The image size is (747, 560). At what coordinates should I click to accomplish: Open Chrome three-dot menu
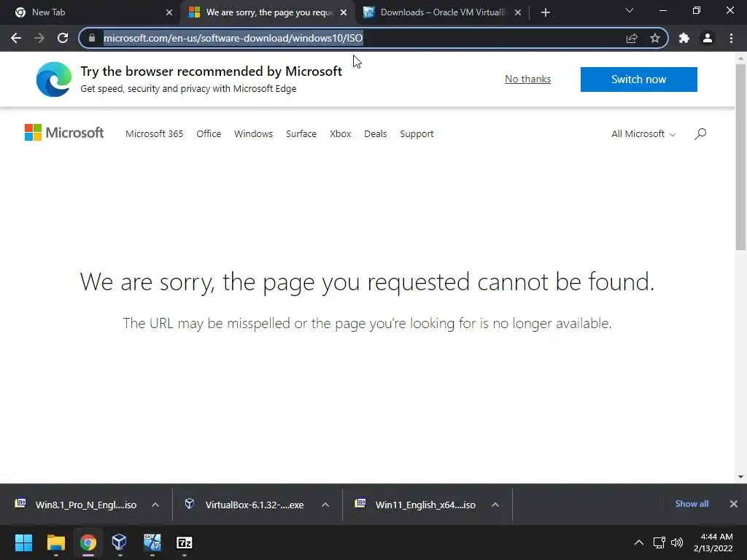tap(731, 38)
